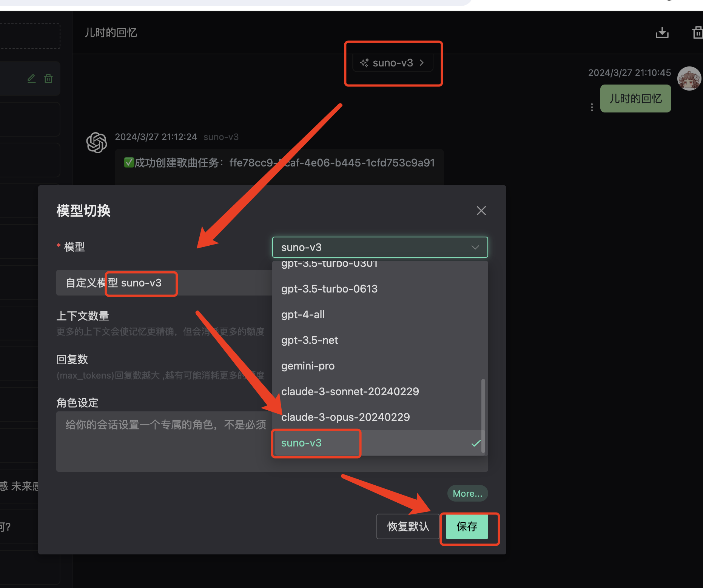Open the three-dot menu beside 儿时的回忆 bubble
The width and height of the screenshot is (703, 588).
(x=591, y=107)
